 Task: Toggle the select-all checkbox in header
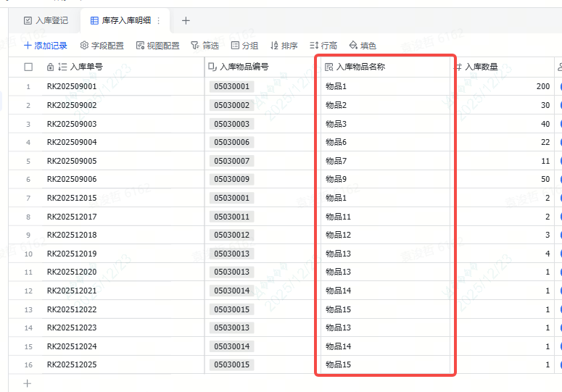(28, 67)
